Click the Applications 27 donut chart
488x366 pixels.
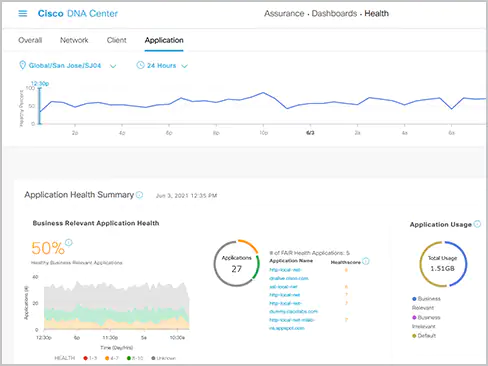click(236, 263)
